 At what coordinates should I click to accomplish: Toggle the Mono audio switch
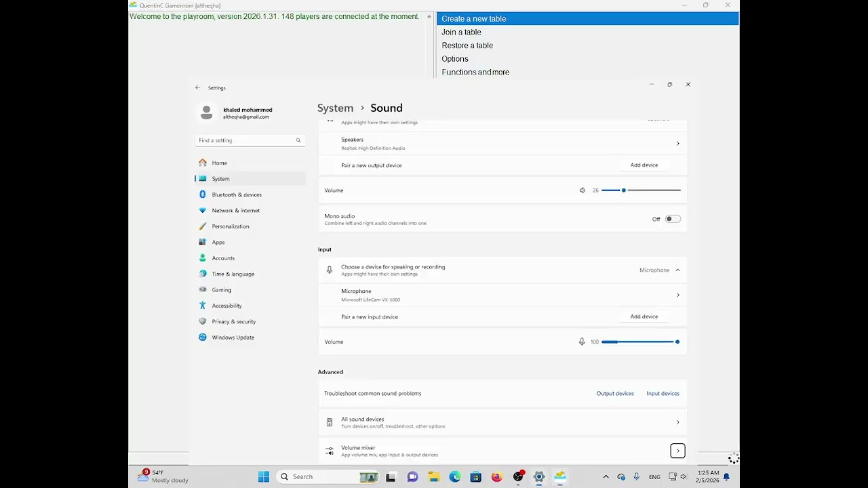pyautogui.click(x=673, y=219)
